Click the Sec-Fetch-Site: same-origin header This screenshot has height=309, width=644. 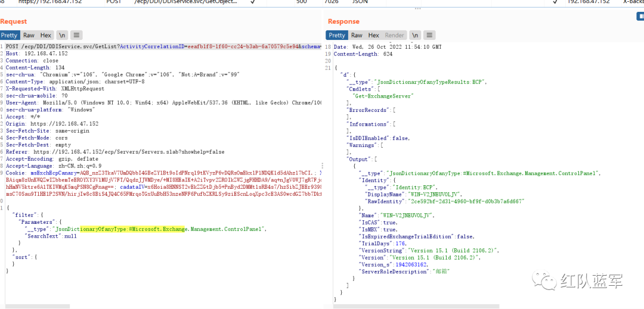47,131
